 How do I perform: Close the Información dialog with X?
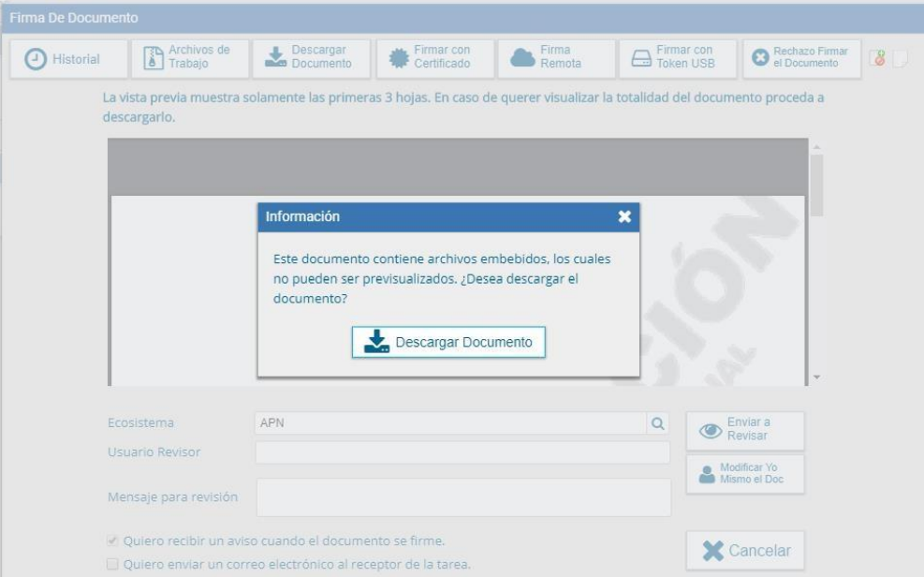click(x=624, y=216)
